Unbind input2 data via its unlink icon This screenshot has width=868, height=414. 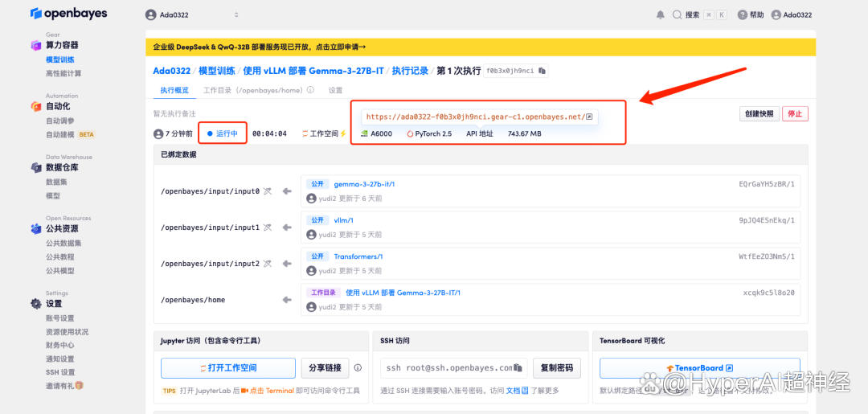pyautogui.click(x=268, y=264)
